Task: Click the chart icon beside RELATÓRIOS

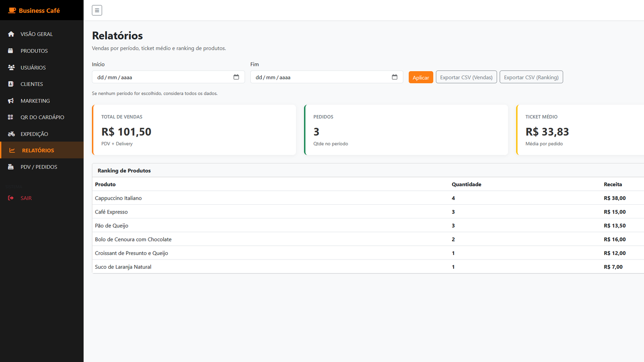Action: (x=11, y=150)
